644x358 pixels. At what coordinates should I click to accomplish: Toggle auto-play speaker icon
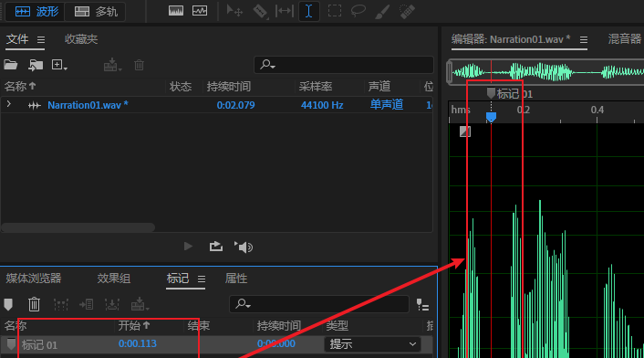tap(244, 247)
